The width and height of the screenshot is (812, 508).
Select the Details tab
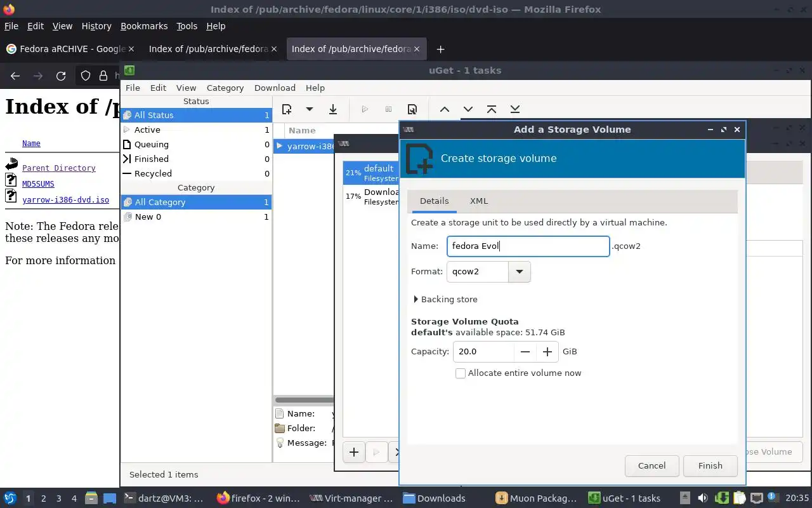coord(435,201)
